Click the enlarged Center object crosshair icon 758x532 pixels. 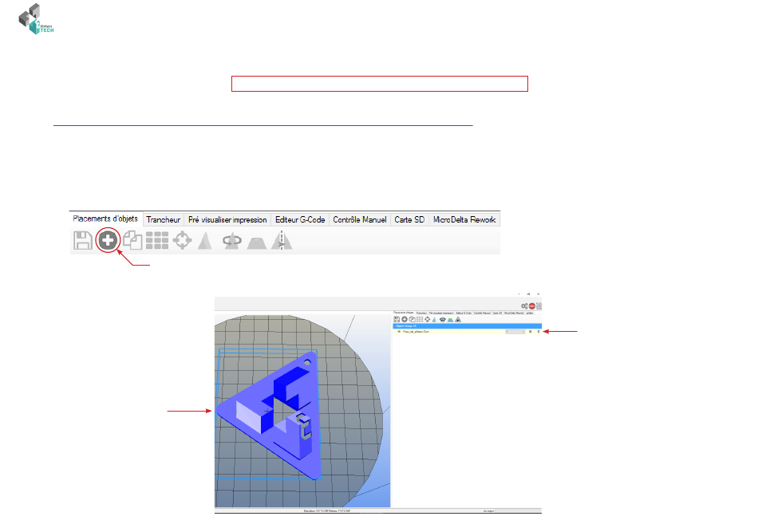pos(182,240)
